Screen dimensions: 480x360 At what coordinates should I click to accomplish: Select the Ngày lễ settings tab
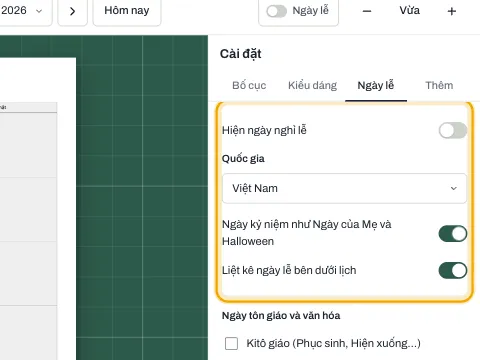(376, 85)
